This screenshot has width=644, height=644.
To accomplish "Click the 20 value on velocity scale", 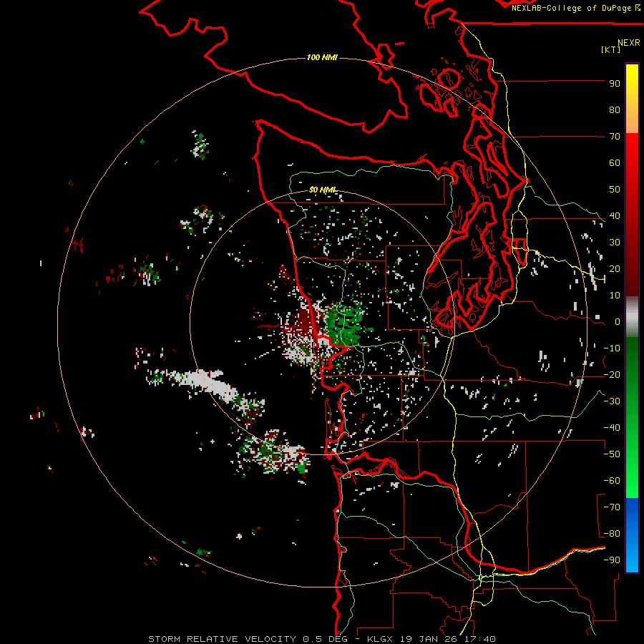I will click(615, 269).
